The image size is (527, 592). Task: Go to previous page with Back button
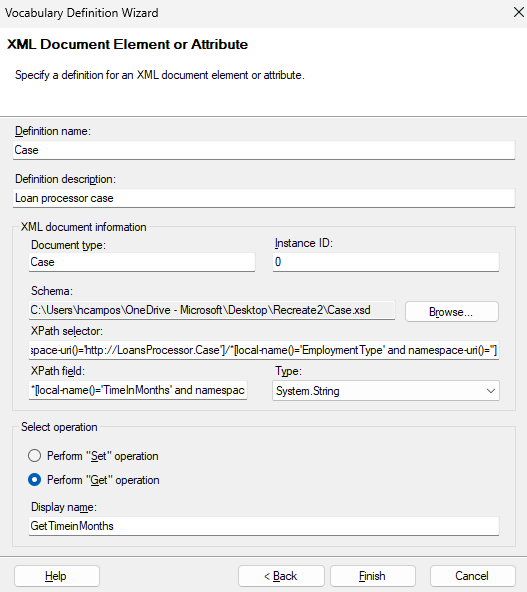(281, 576)
